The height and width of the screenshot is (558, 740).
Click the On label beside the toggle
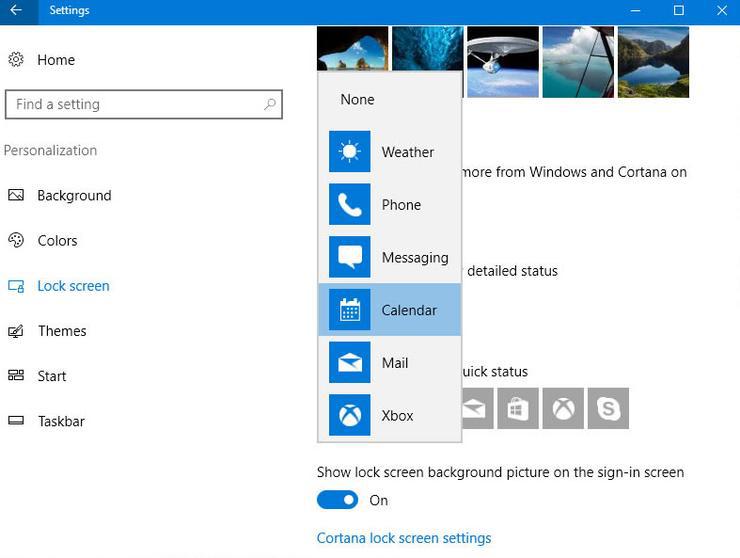pos(378,500)
